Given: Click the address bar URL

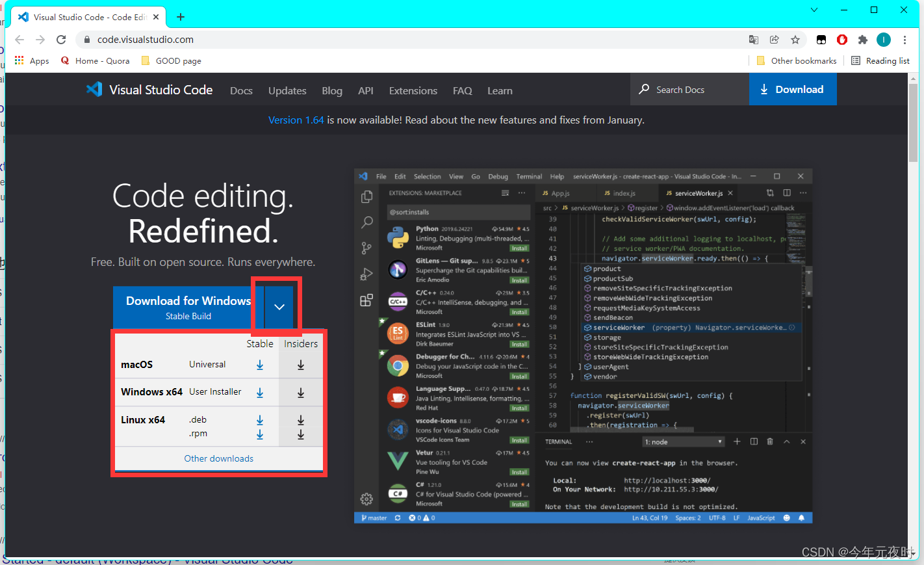Looking at the screenshot, I should pos(146,40).
